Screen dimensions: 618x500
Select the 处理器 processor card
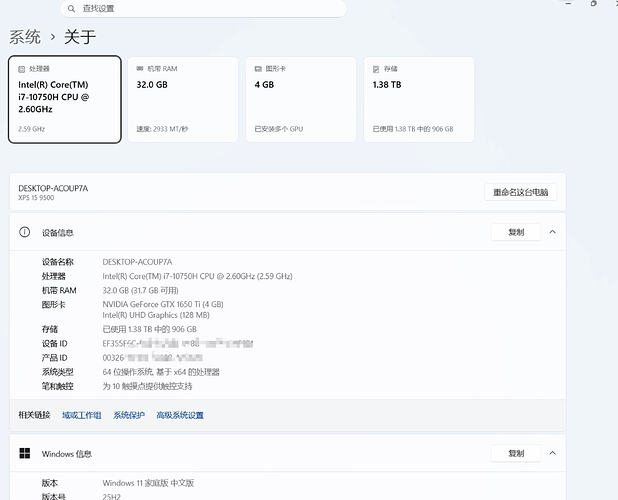tap(65, 99)
